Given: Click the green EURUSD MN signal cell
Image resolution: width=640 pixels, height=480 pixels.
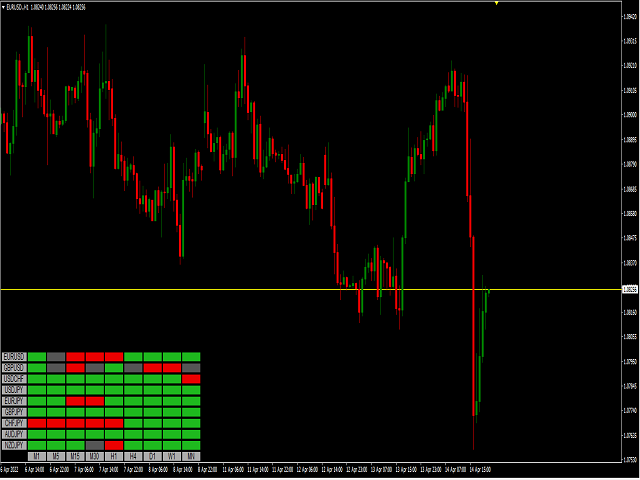Looking at the screenshot, I should click(191, 357).
